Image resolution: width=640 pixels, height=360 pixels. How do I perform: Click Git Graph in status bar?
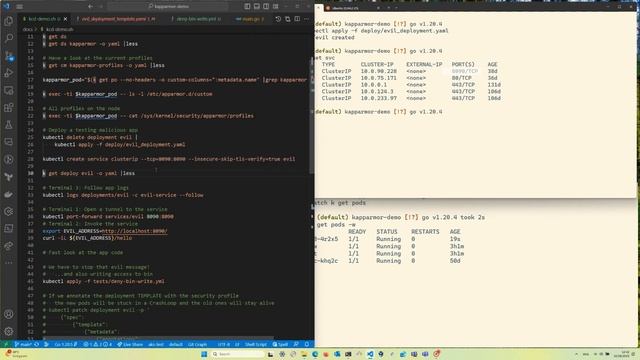pyautogui.click(x=197, y=344)
